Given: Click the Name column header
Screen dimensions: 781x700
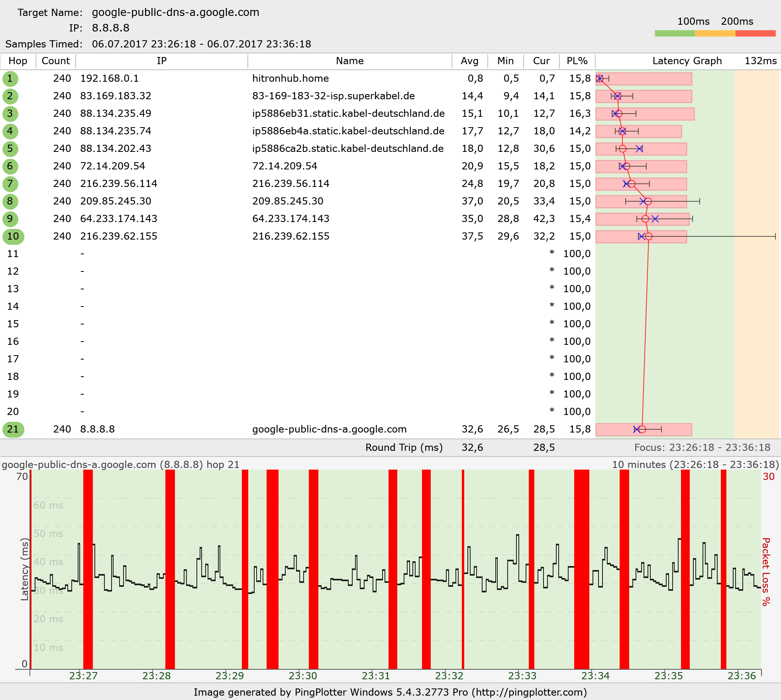Looking at the screenshot, I should pos(349,61).
